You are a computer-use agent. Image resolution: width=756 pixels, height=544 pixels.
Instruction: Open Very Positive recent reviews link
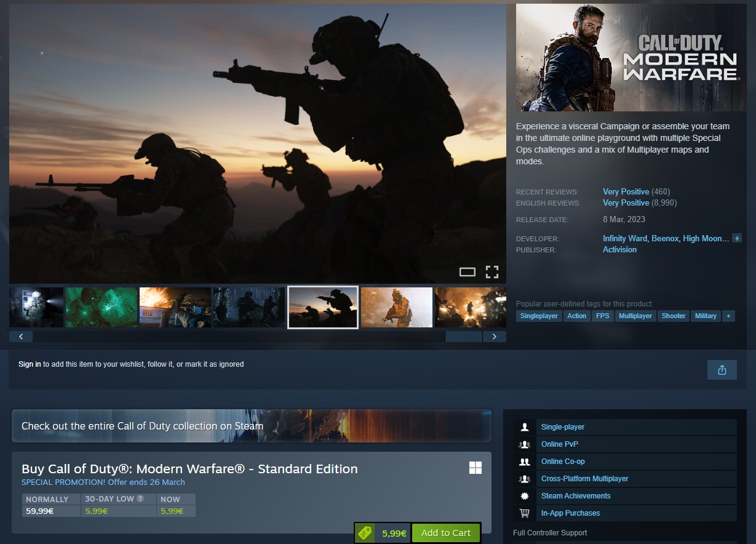[626, 191]
